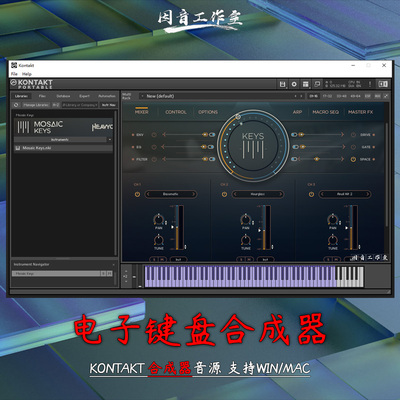
Task: Click the SPACE macro slider handle
Action: pos(317,159)
